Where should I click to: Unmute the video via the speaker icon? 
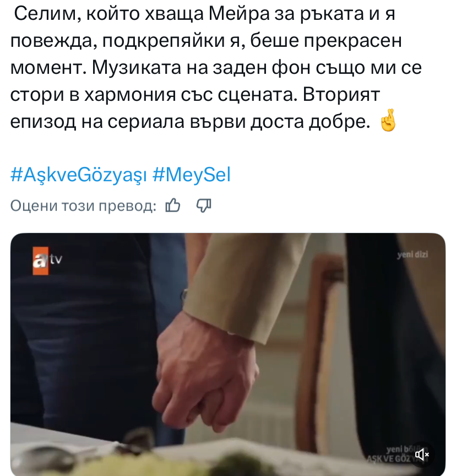(422, 455)
